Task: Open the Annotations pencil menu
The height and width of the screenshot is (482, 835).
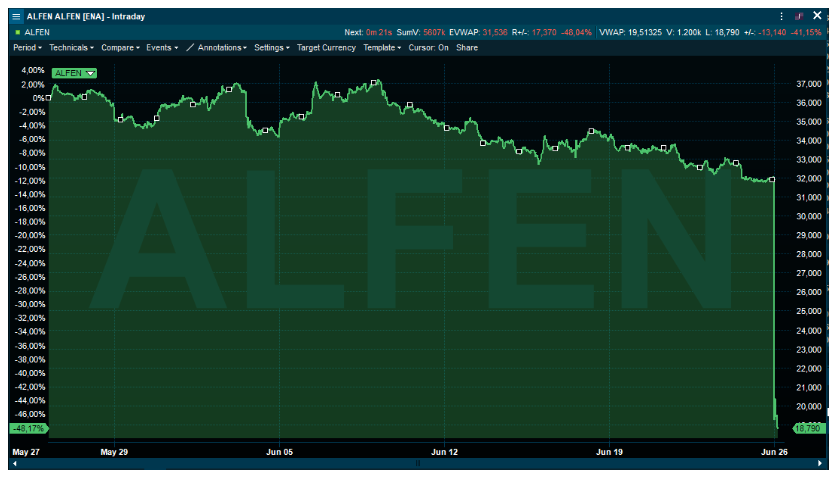Action: coord(216,47)
